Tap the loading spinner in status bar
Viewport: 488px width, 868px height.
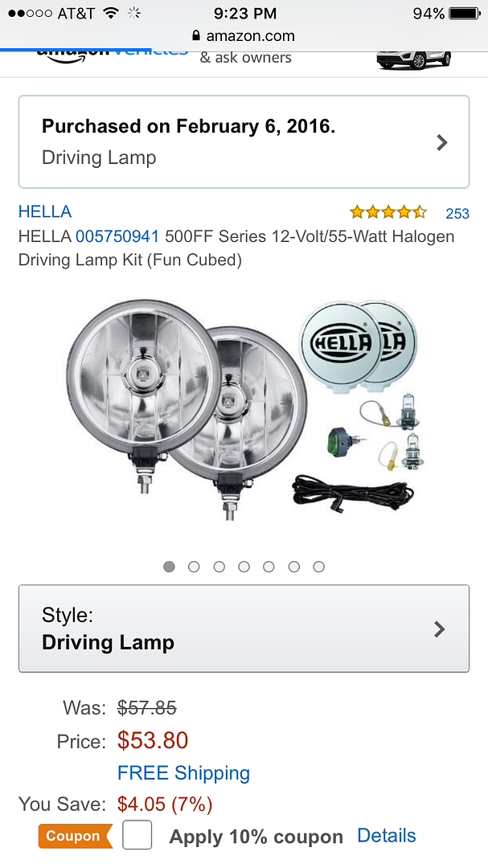click(x=133, y=14)
